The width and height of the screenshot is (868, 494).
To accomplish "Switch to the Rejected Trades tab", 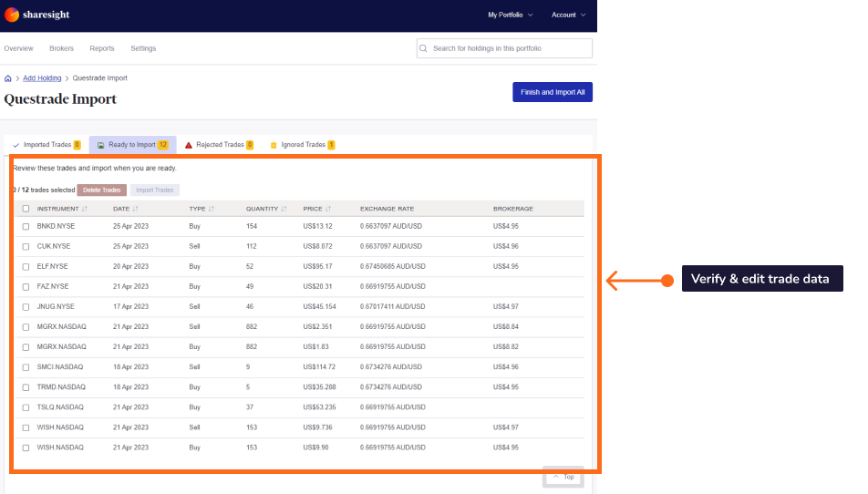I will click(x=219, y=145).
